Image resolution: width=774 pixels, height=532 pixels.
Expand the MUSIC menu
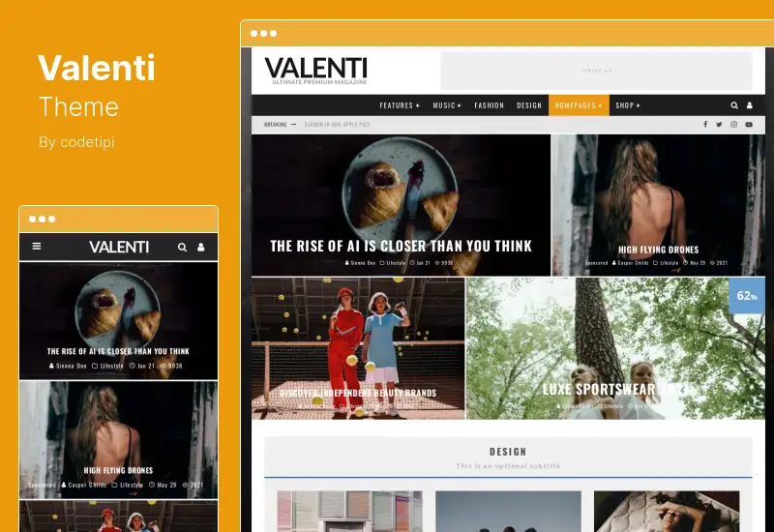click(x=447, y=105)
